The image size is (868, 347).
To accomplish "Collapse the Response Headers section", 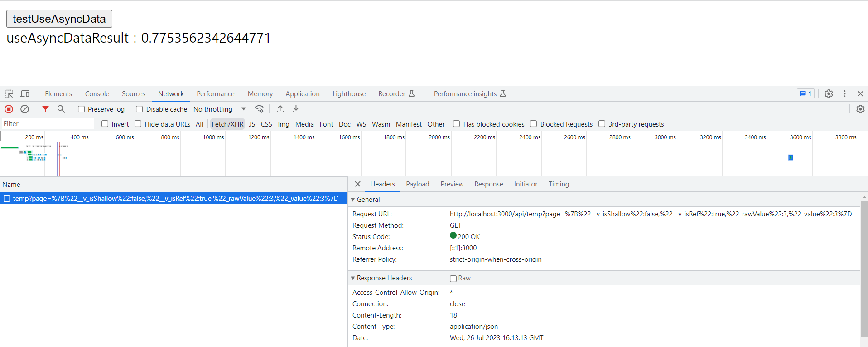I will click(x=353, y=278).
